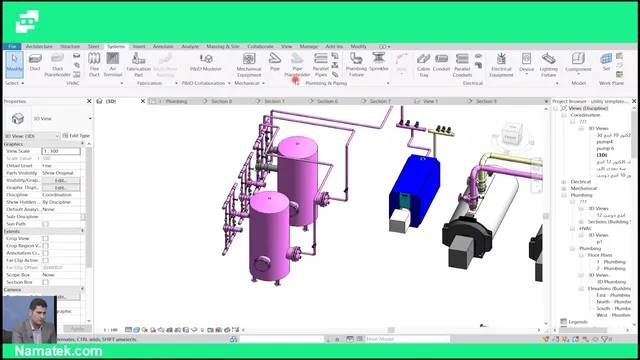Click the View Scale input field
Screen dimensions: 640x360
tap(61, 151)
